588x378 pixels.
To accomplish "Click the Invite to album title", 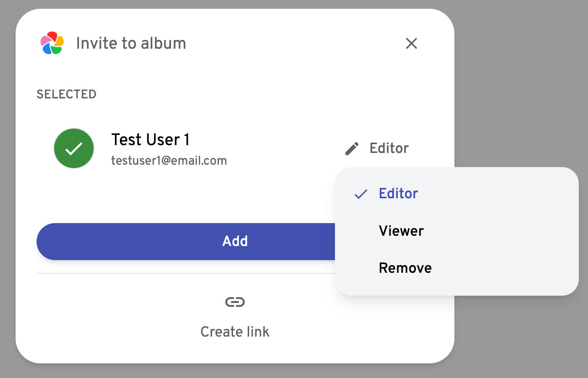I will 131,43.
